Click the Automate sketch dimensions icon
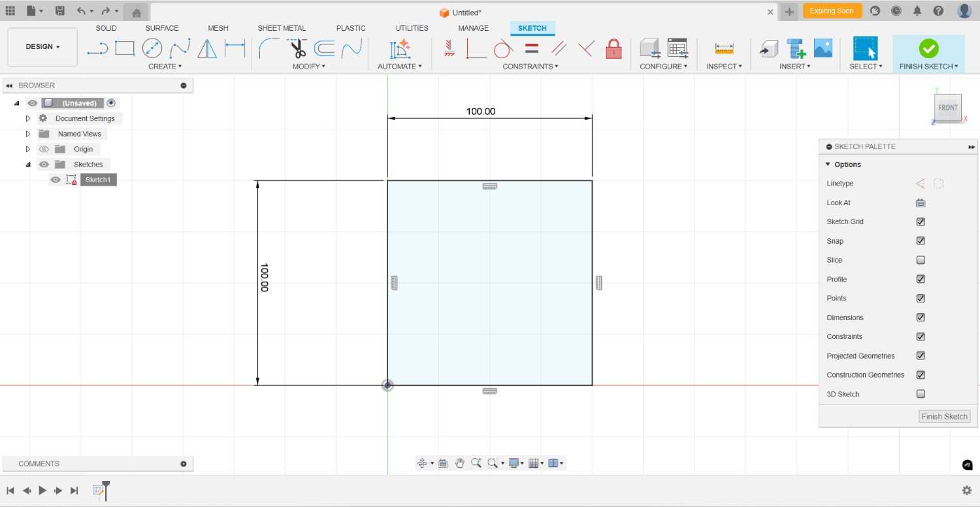980x507 pixels. pyautogui.click(x=400, y=49)
